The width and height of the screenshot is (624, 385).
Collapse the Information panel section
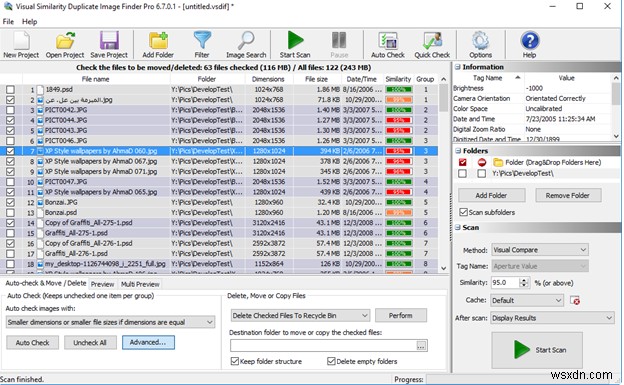[458, 67]
